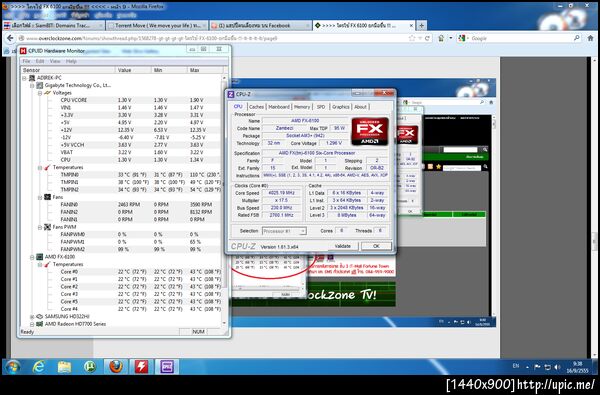Screen dimensions: 600x395
Task: Click the ADIREK-PC computer icon
Action: 32,78
